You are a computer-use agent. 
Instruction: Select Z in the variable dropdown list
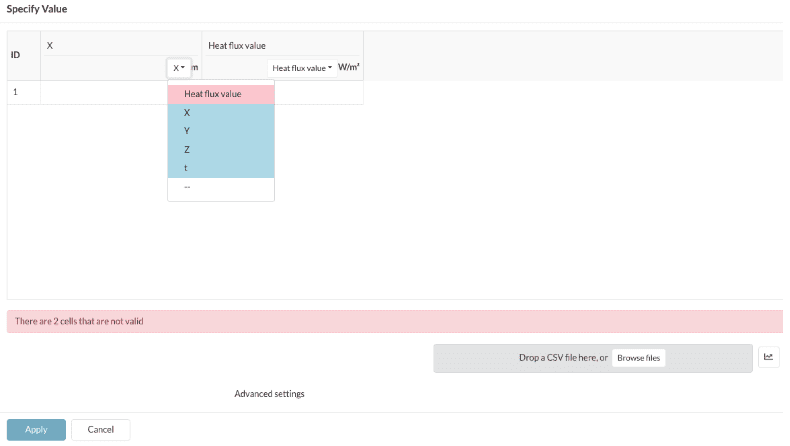coord(187,150)
